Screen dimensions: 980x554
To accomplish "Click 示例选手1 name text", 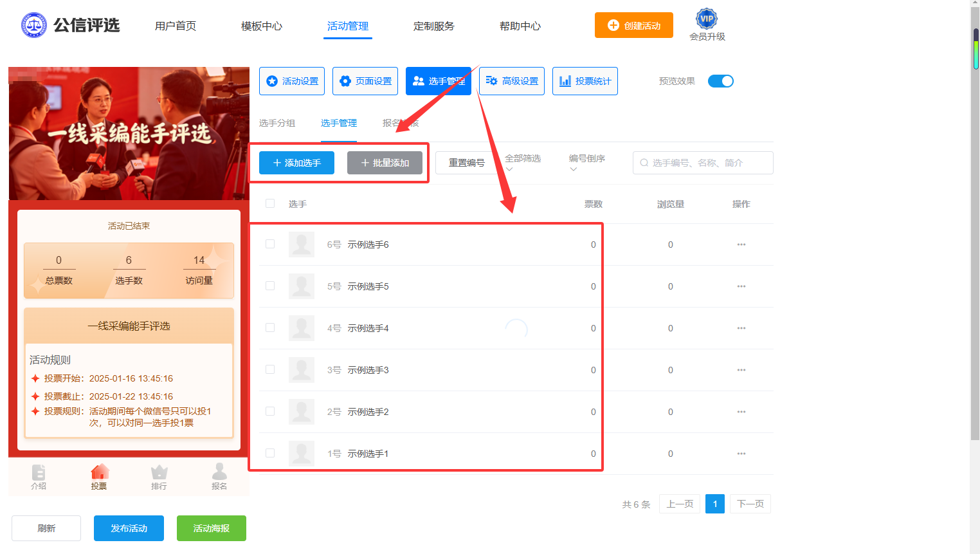I will click(368, 454).
